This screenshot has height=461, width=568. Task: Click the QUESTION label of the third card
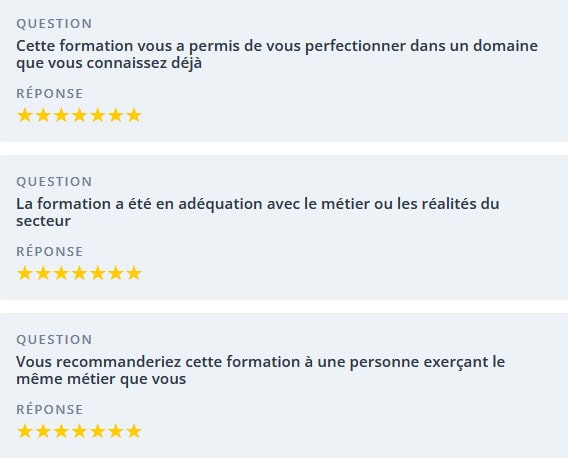click(x=54, y=340)
